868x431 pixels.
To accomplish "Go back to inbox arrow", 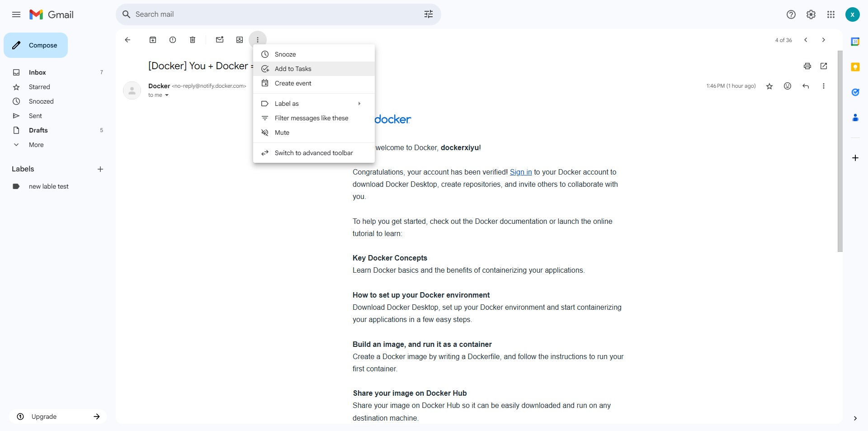I will coord(127,40).
